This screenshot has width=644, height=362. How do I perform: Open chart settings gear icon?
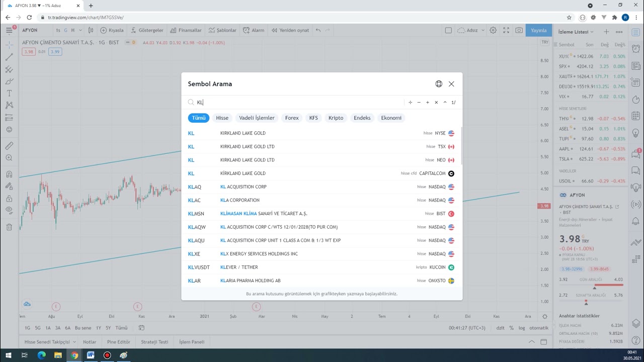(493, 30)
